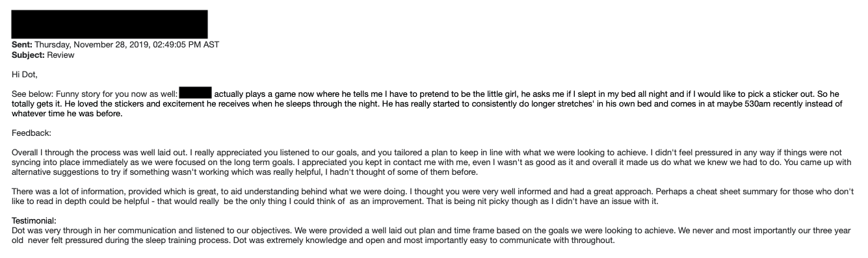Click the 'Hi Dot,' greeting
The height and width of the screenshot is (258, 868).
pos(25,75)
